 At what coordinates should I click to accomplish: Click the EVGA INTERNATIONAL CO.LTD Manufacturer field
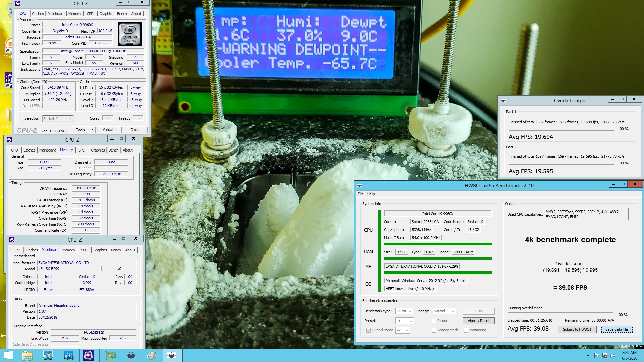(87, 263)
